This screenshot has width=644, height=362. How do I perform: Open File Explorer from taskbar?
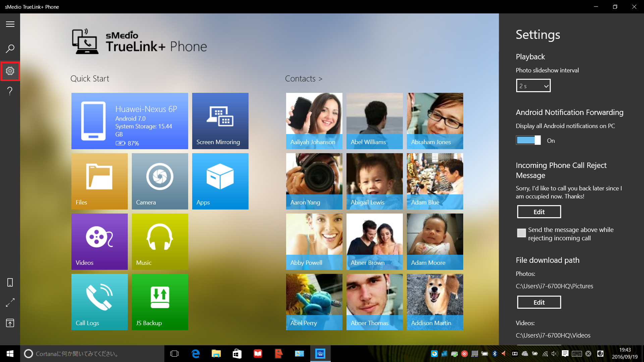click(216, 354)
